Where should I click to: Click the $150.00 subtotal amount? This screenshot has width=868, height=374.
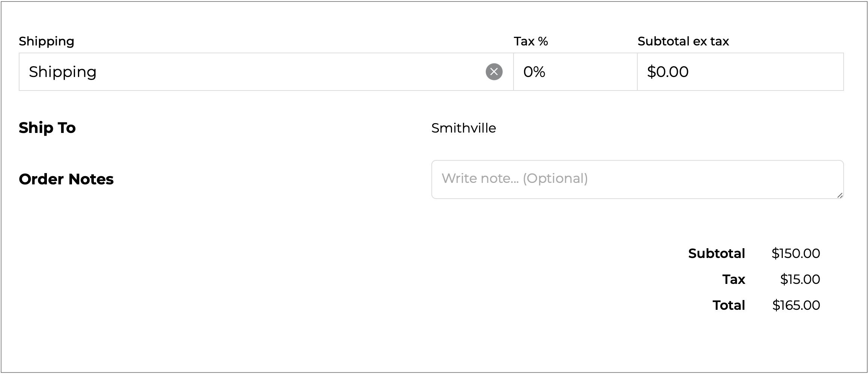796,253
